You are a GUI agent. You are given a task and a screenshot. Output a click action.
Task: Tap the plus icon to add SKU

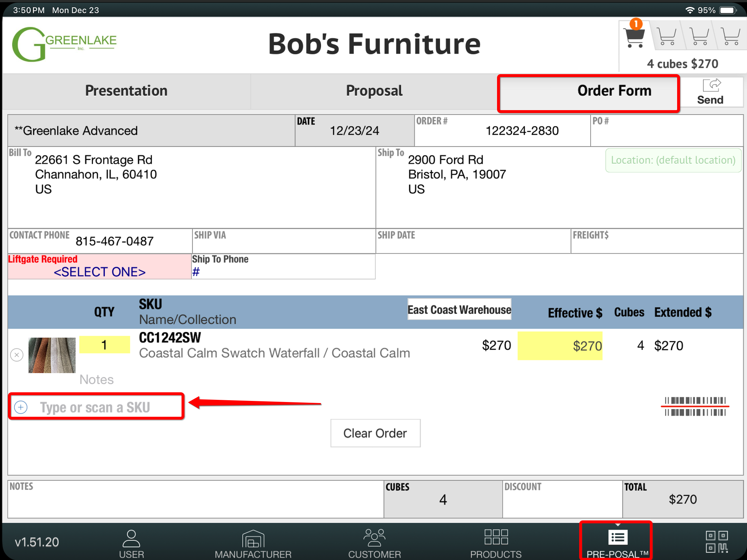tap(21, 407)
